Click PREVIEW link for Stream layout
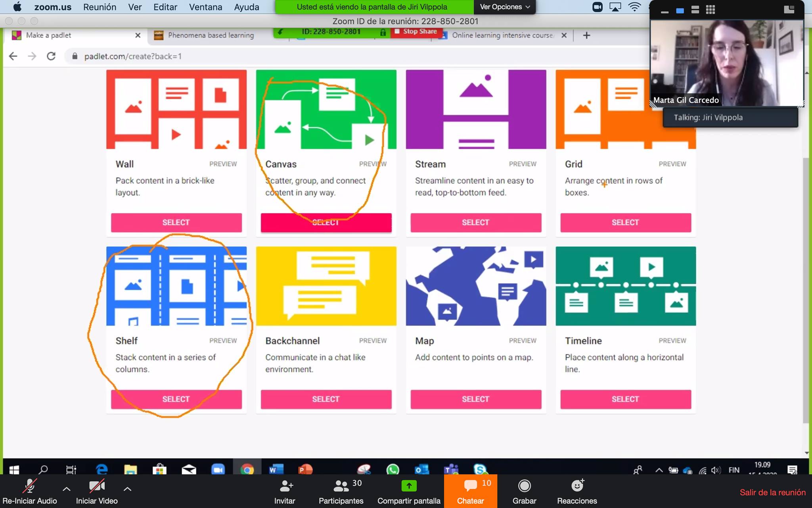Screen dimensions: 812x508 click(522, 164)
